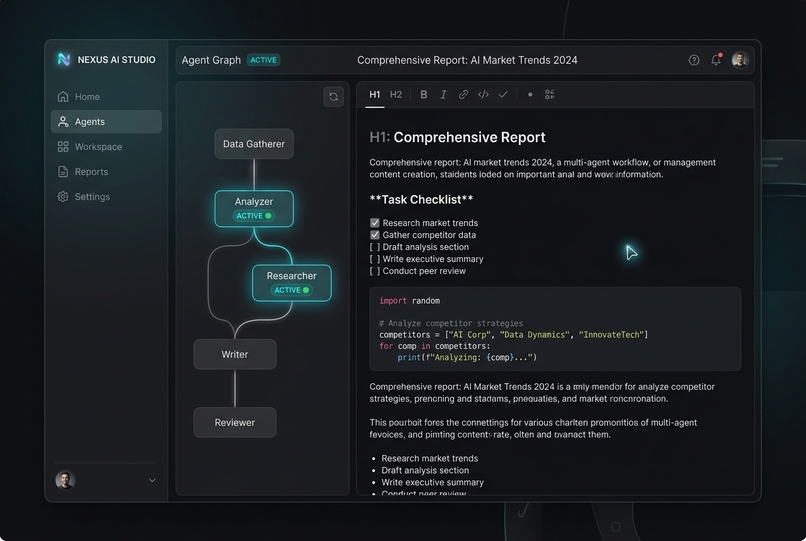Image resolution: width=806 pixels, height=541 pixels.
Task: Click the ACTIVE status inside the Analyzer node
Action: (x=254, y=216)
